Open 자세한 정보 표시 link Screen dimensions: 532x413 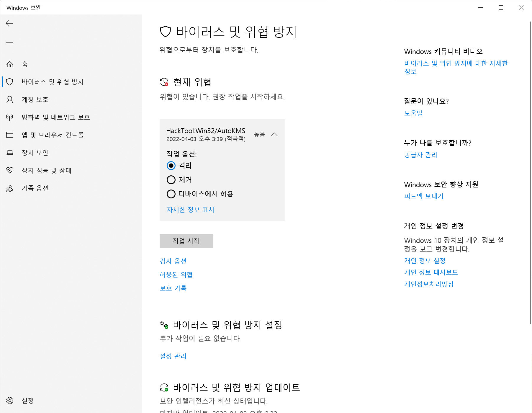[x=191, y=210]
